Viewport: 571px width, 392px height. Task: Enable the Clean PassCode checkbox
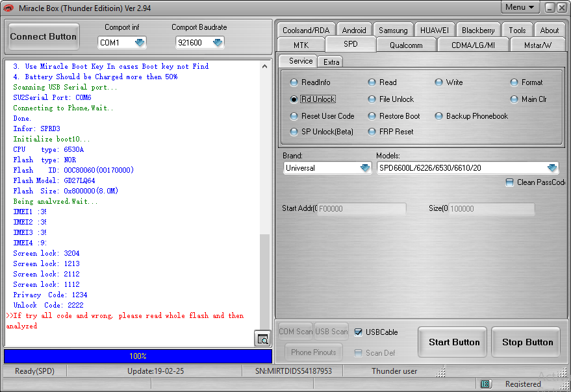click(x=509, y=182)
